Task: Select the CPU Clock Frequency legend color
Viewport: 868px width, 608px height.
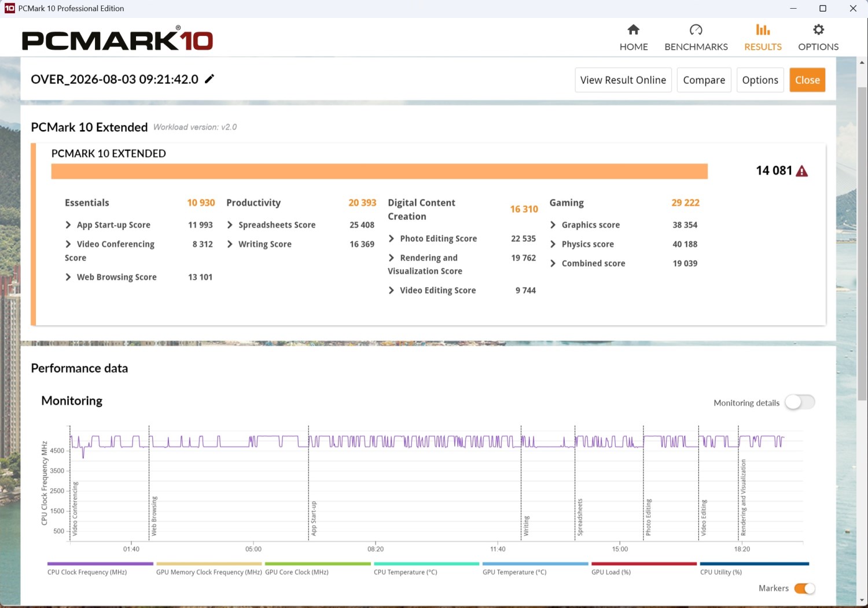Action: [100, 563]
